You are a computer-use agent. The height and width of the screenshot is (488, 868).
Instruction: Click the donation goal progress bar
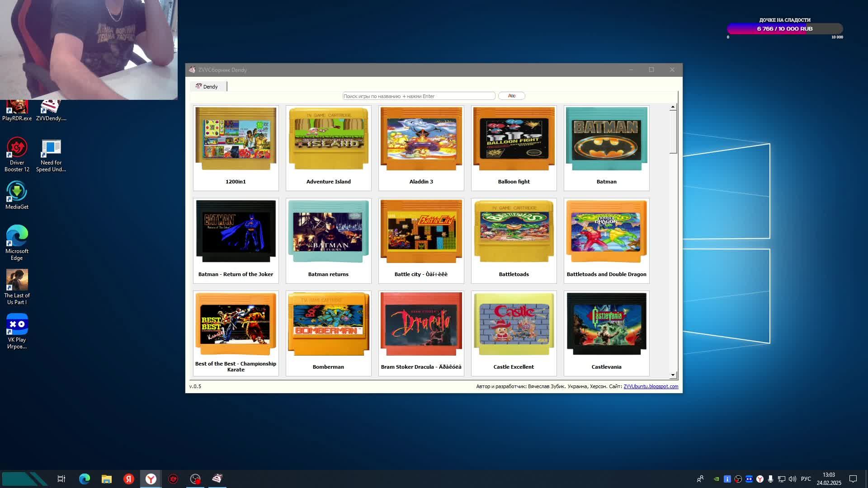(785, 29)
